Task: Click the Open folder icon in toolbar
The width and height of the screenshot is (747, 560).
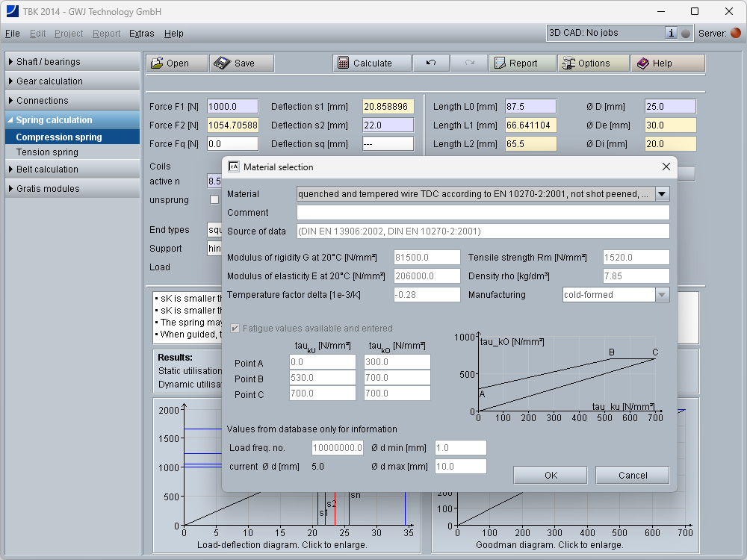Action: (158, 63)
